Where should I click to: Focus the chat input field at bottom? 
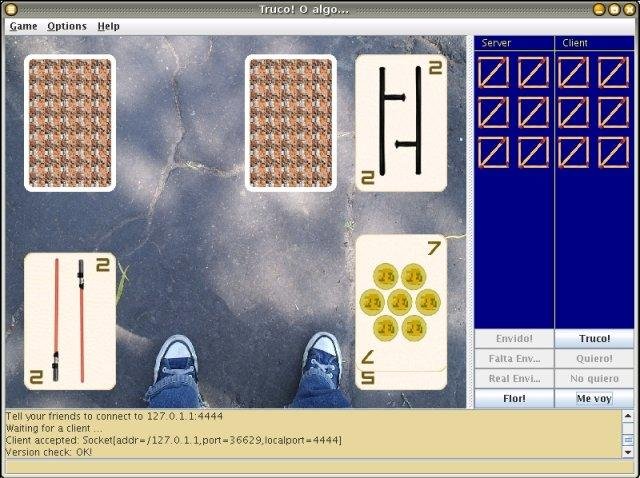tap(318, 467)
